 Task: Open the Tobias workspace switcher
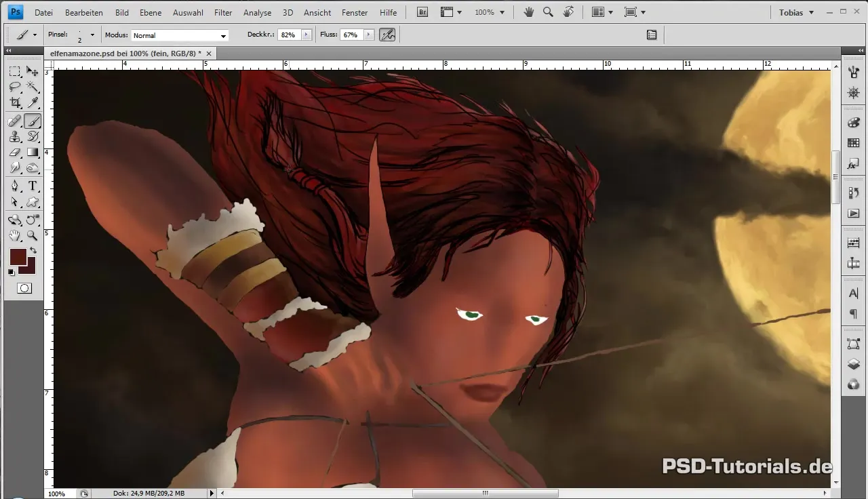click(797, 12)
